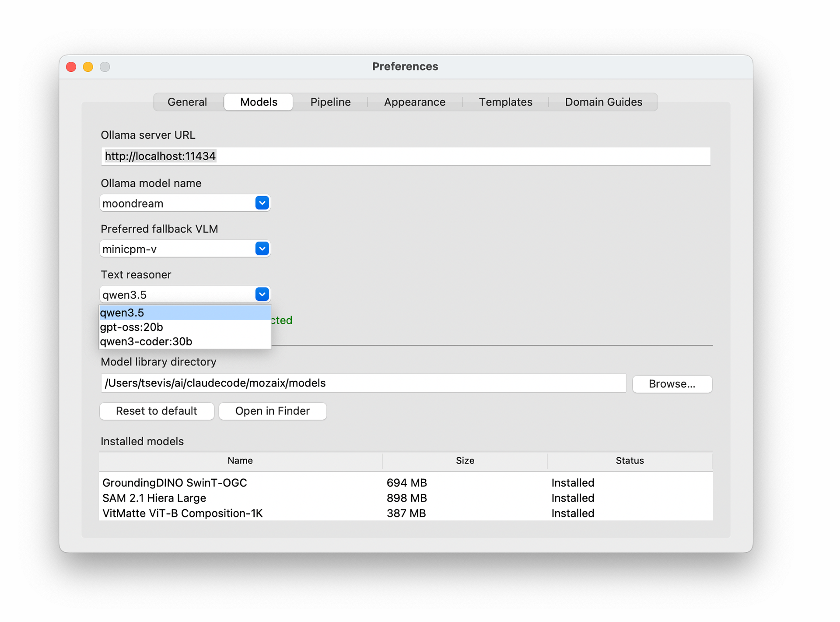Choose qwen3.5 in the dropdown list
The width and height of the screenshot is (840, 622).
click(122, 312)
